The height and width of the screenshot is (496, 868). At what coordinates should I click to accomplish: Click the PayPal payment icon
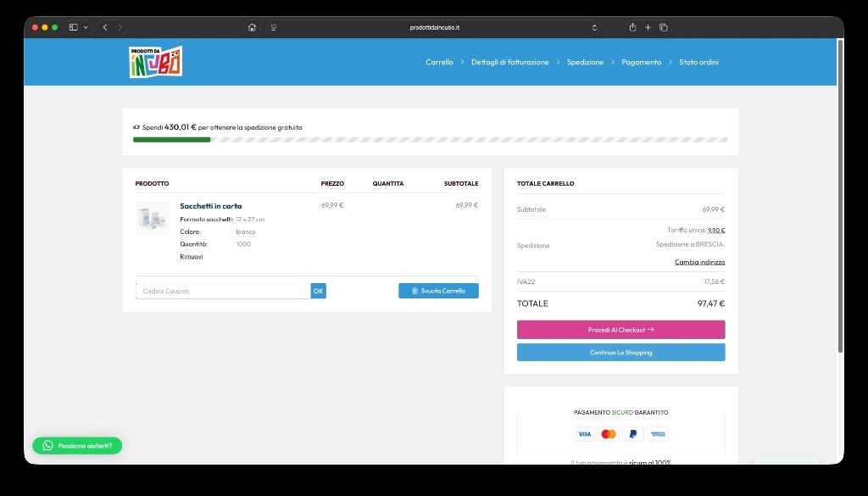coord(633,434)
